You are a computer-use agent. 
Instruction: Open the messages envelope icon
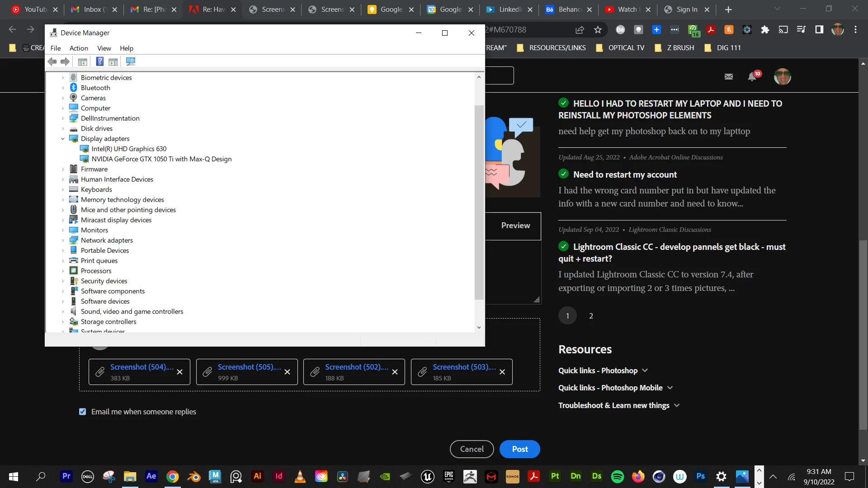(729, 76)
